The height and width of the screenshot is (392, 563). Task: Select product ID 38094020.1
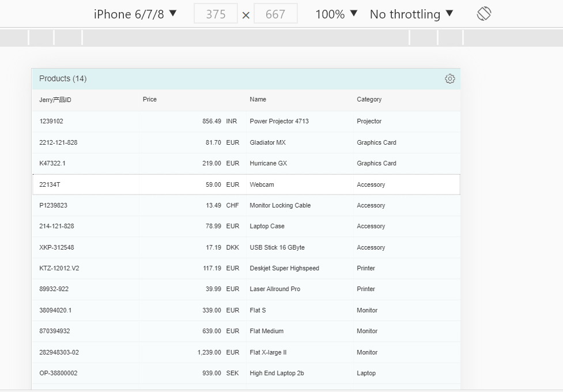click(x=55, y=311)
